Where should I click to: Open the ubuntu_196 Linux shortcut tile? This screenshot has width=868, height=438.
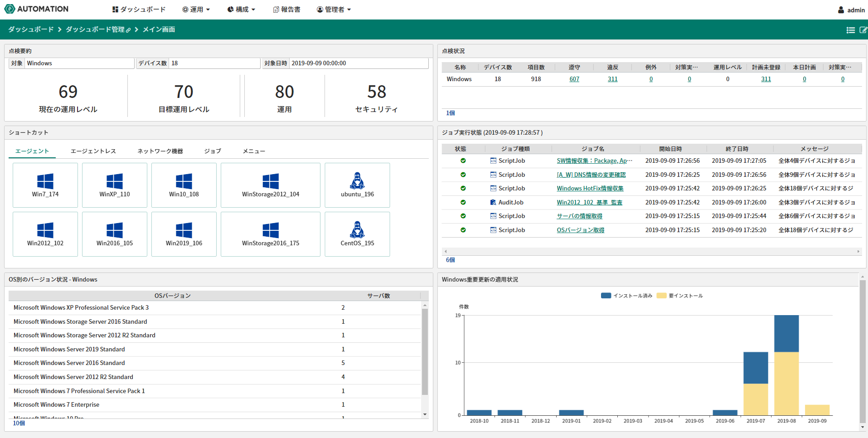pyautogui.click(x=357, y=185)
